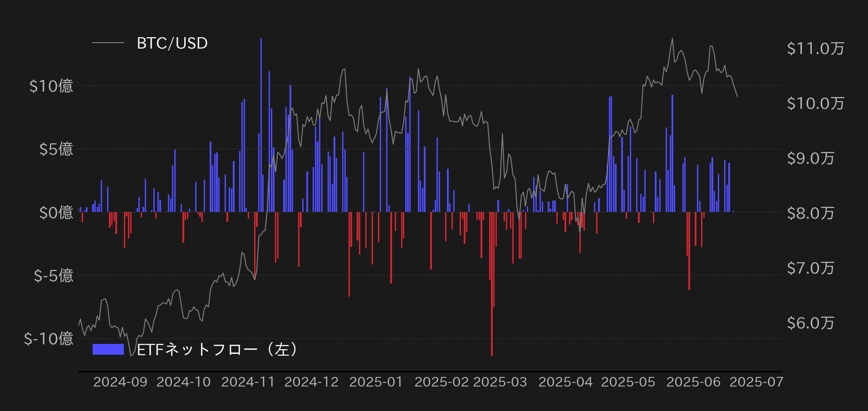Click the $6.0万 right axis label

pyautogui.click(x=810, y=323)
